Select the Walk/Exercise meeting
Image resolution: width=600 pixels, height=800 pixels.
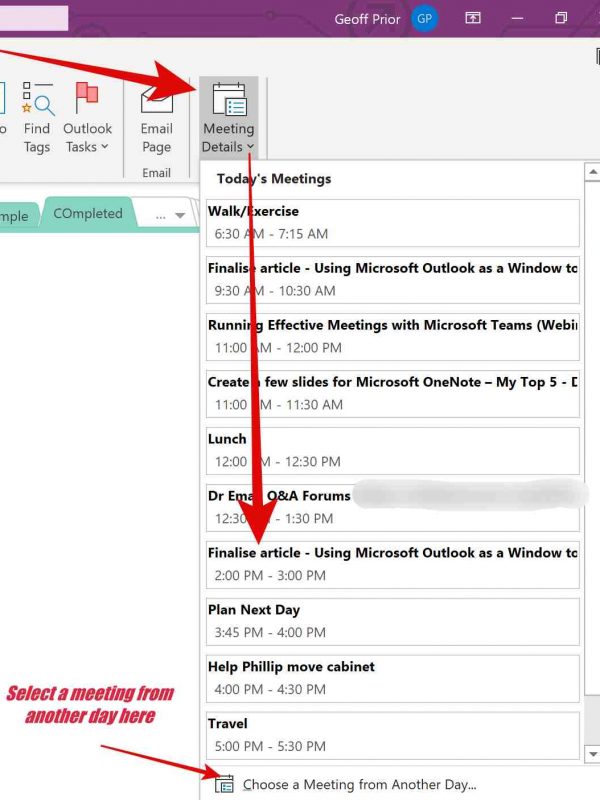coord(393,223)
